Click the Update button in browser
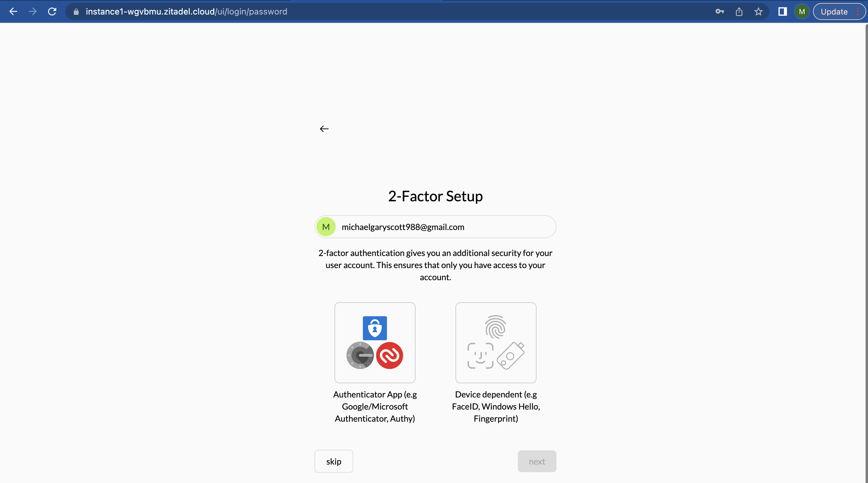This screenshot has height=483, width=868. tap(834, 11)
